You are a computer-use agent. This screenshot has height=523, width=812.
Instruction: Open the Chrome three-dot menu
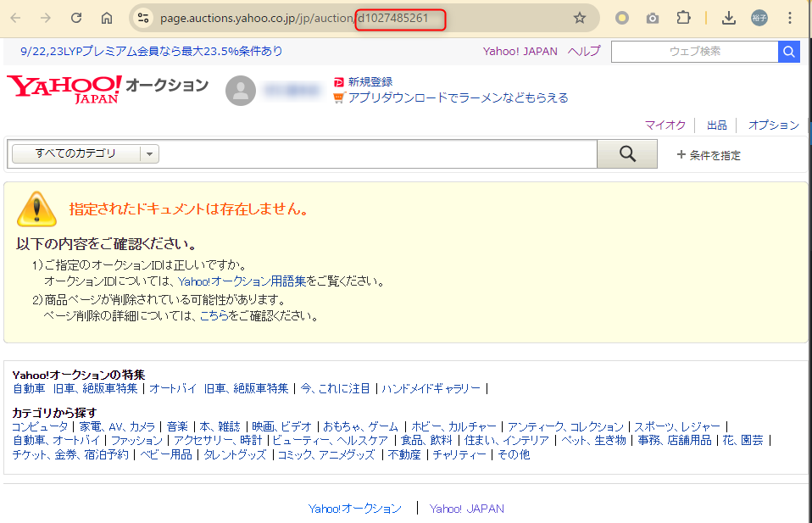point(790,18)
